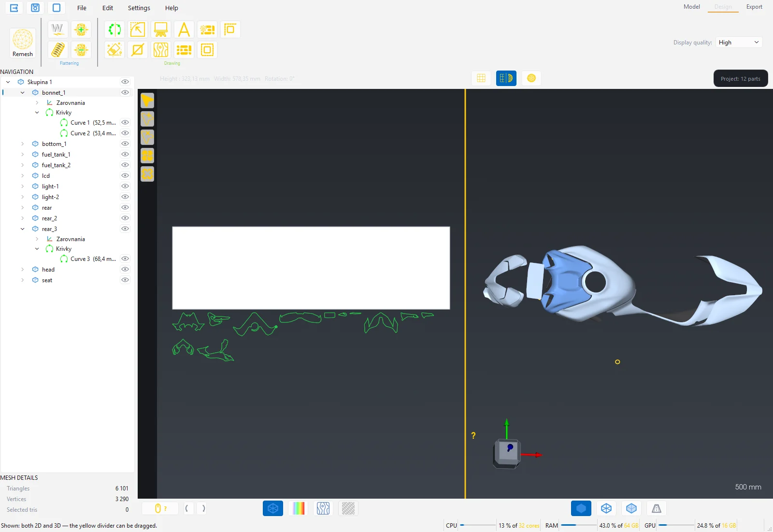Click the mesh icon with green plus

[81, 29]
